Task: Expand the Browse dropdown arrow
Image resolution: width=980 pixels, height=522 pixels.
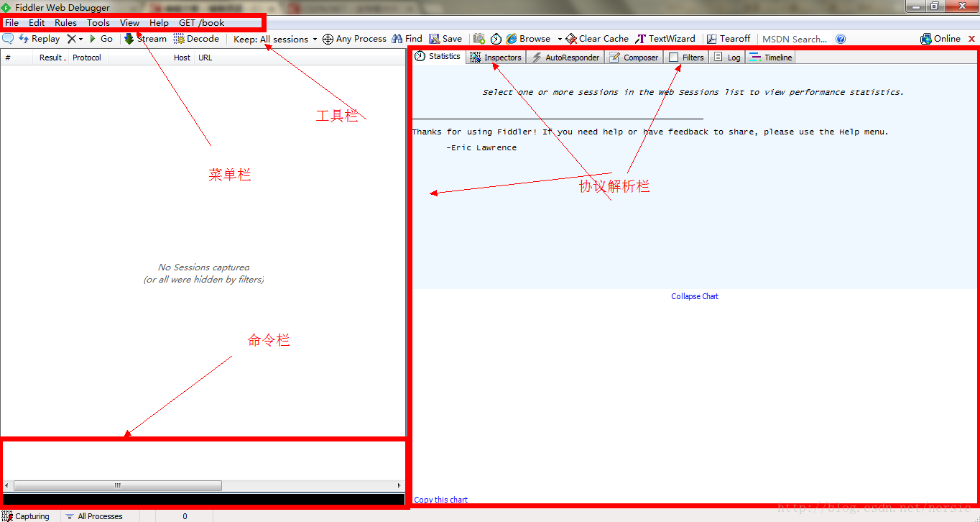Action: 560,39
